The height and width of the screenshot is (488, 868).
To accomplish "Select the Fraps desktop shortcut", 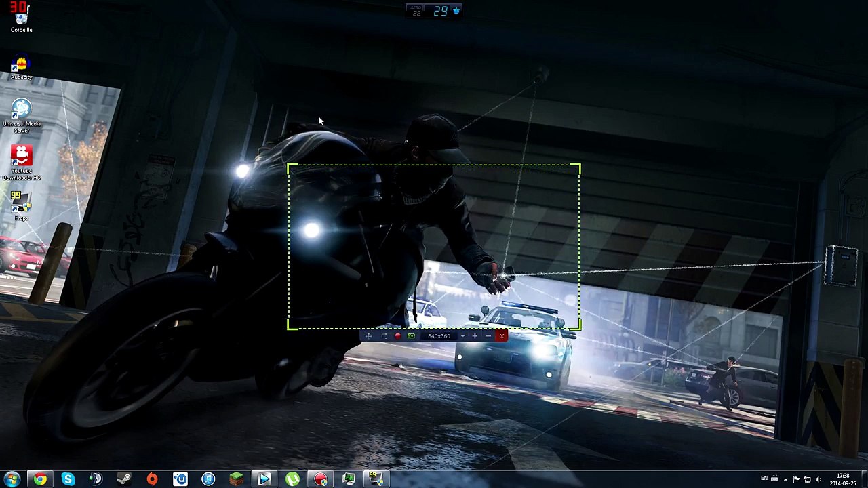I will click(21, 206).
